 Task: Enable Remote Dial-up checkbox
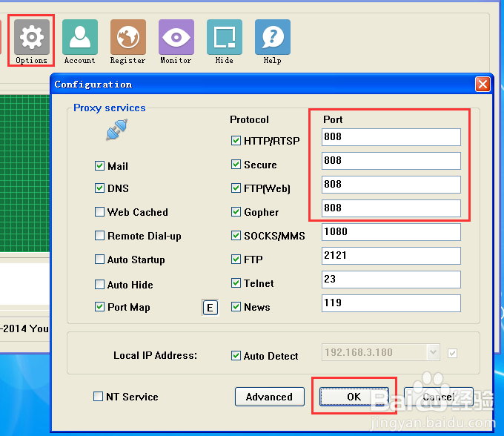[x=99, y=236]
